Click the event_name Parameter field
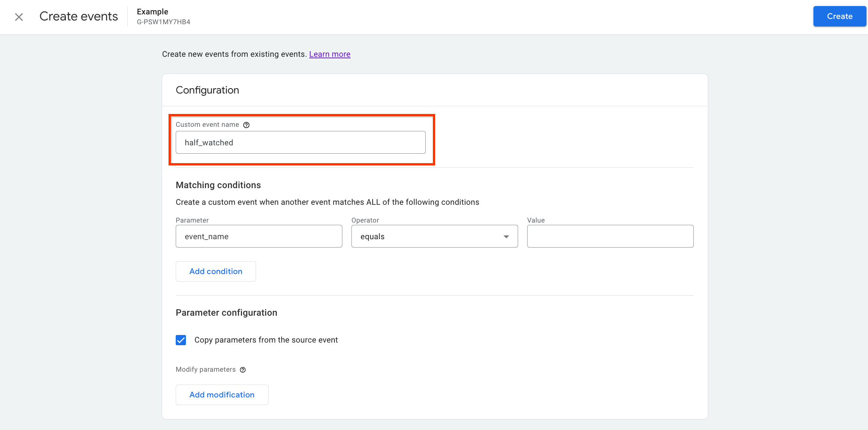This screenshot has height=430, width=868. (259, 236)
